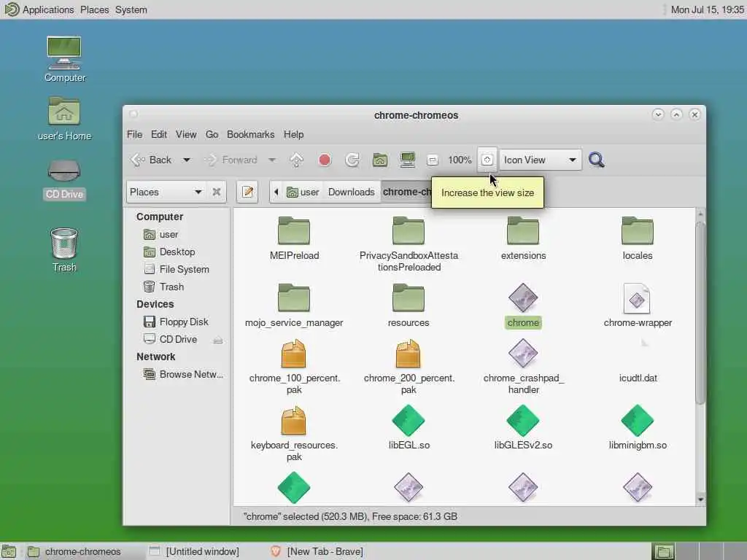Screen dimensions: 747x560
Task: Open Desktop in Places sidebar
Action: pos(177,252)
